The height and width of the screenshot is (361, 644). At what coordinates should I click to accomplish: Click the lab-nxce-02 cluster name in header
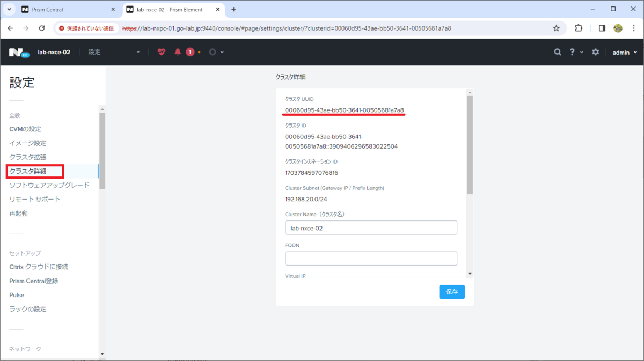click(54, 52)
